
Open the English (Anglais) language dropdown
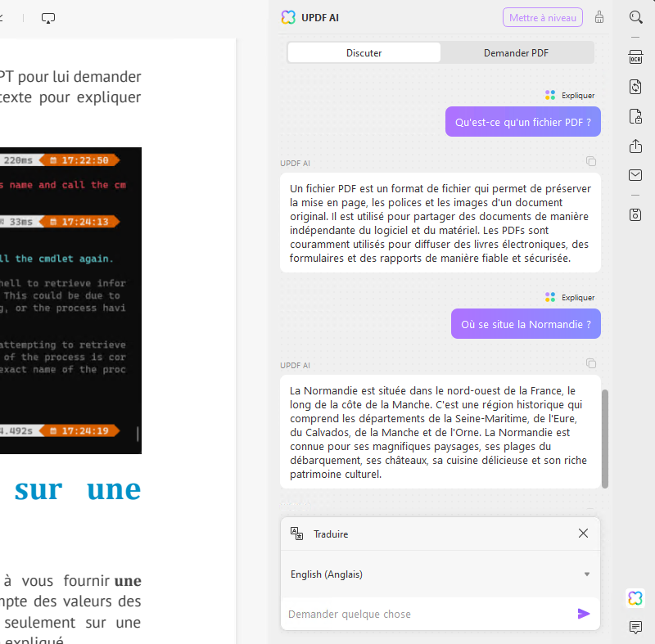(440, 574)
